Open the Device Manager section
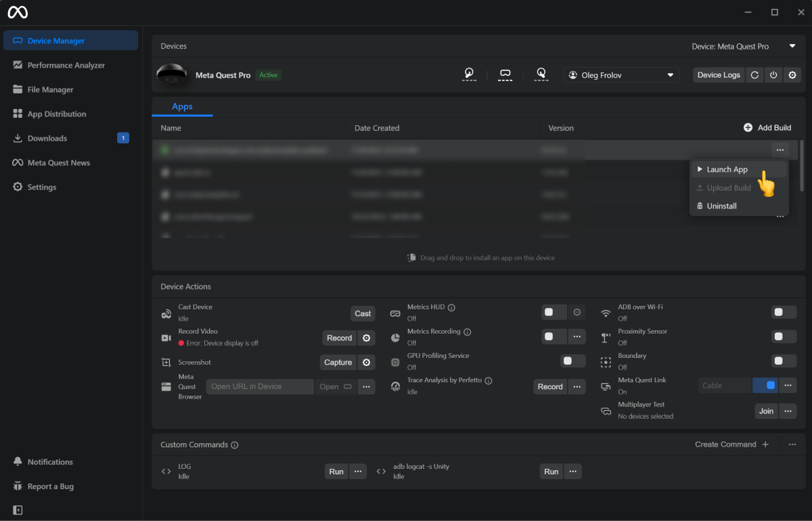Viewport: 812px width, 521px height. (70, 41)
